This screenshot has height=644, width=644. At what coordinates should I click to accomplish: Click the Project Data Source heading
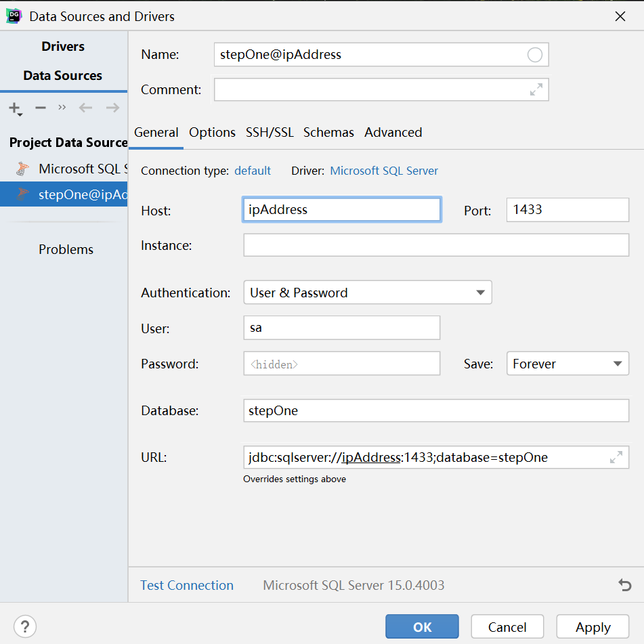(x=68, y=142)
